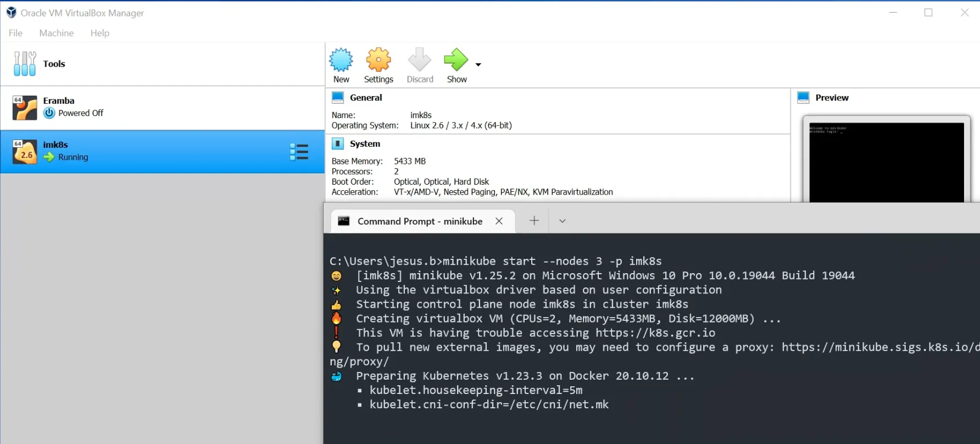
Task: Click the imk8s name value in General
Action: (421, 115)
